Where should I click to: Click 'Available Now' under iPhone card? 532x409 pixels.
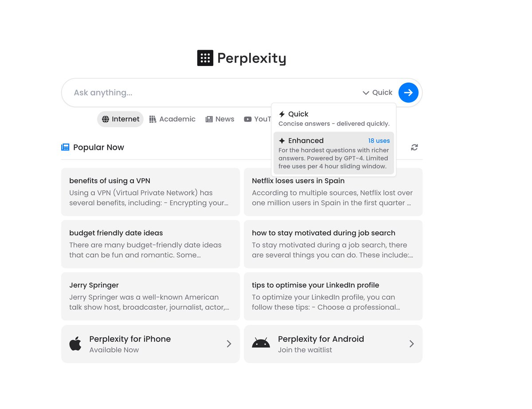pos(114,350)
